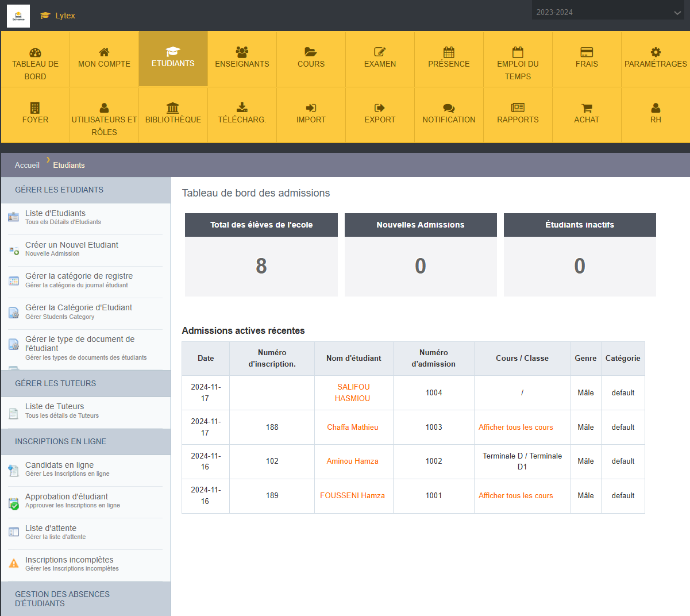The height and width of the screenshot is (616, 690).
Task: Collapse the Gérer les Etudiants section header
Action: coord(86,190)
